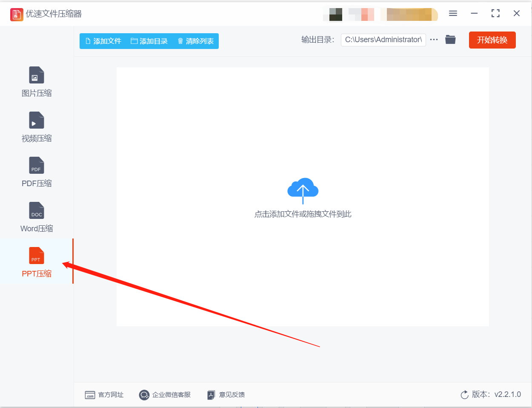Open the 视频压缩 video compression tool
Screen dimensions: 532x408
(37, 120)
